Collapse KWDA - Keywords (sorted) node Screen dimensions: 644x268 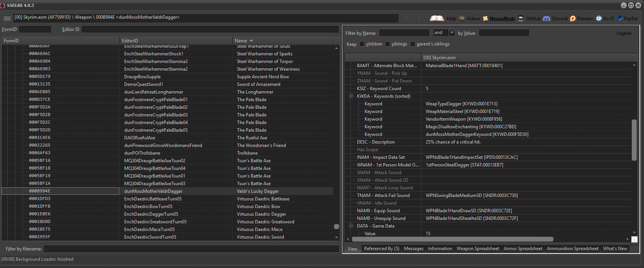coord(351,96)
